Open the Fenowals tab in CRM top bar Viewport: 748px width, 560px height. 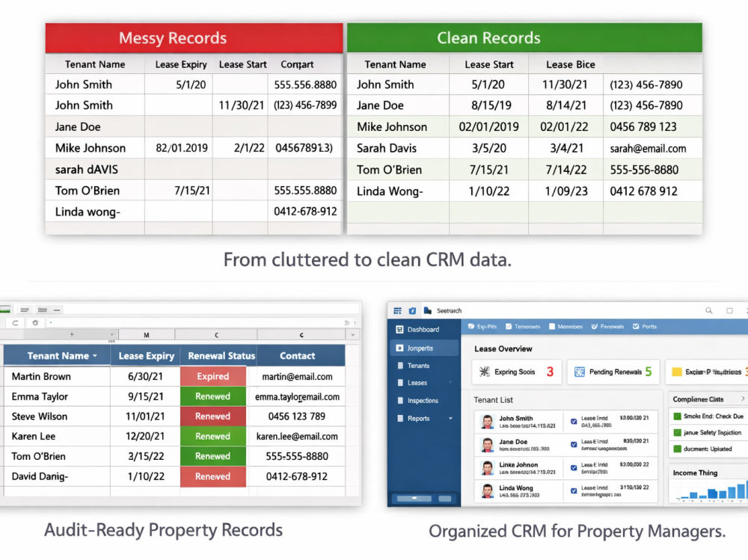pos(607,327)
